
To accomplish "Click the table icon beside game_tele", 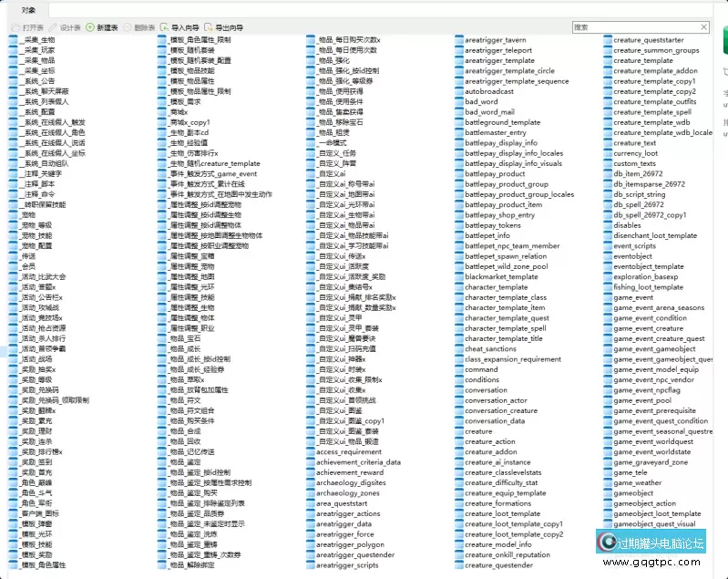I will pos(607,472).
